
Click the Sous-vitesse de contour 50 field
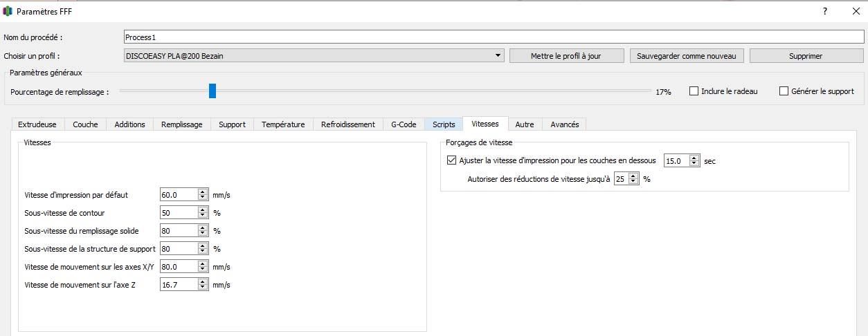coord(179,213)
